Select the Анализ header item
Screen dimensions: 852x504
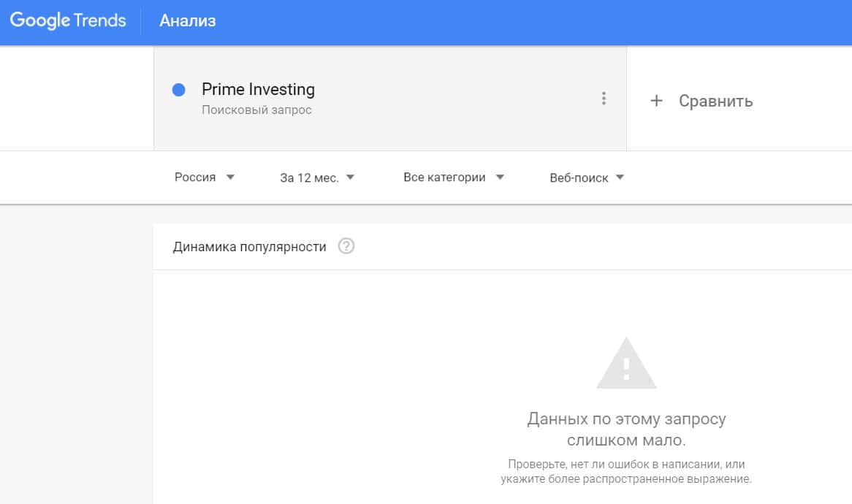(x=188, y=20)
